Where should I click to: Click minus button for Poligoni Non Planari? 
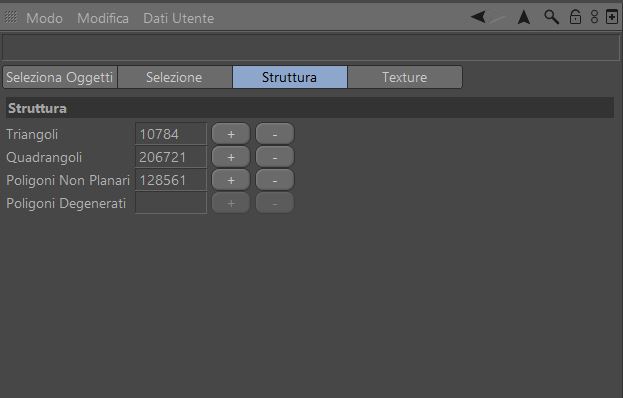coord(275,180)
